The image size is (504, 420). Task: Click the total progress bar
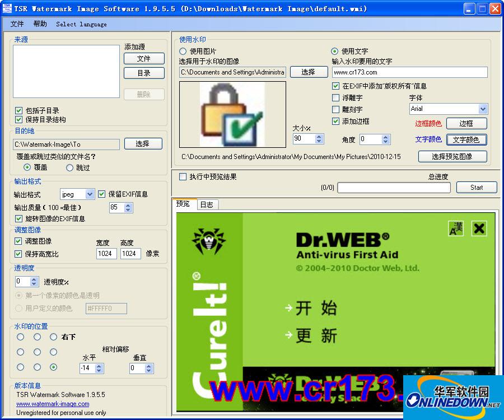[x=394, y=188]
